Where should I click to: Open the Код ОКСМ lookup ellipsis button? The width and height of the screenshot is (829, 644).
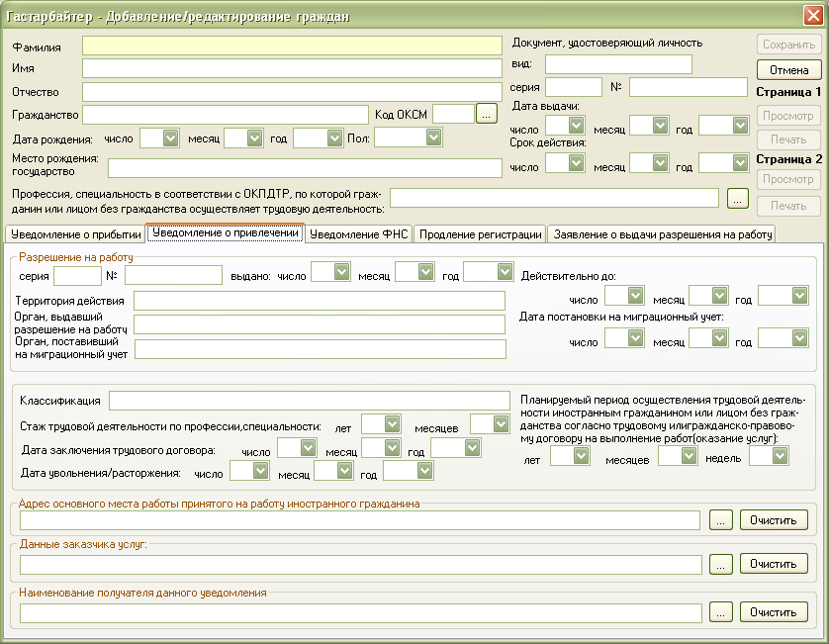coord(487,114)
